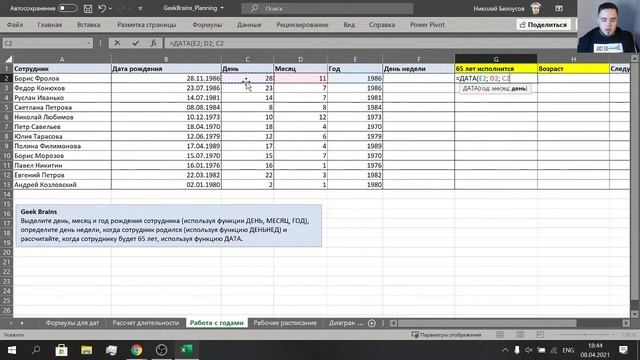Screen dimensions: 640x360
Task: Open File Explorer from taskbar
Action: click(x=87, y=350)
